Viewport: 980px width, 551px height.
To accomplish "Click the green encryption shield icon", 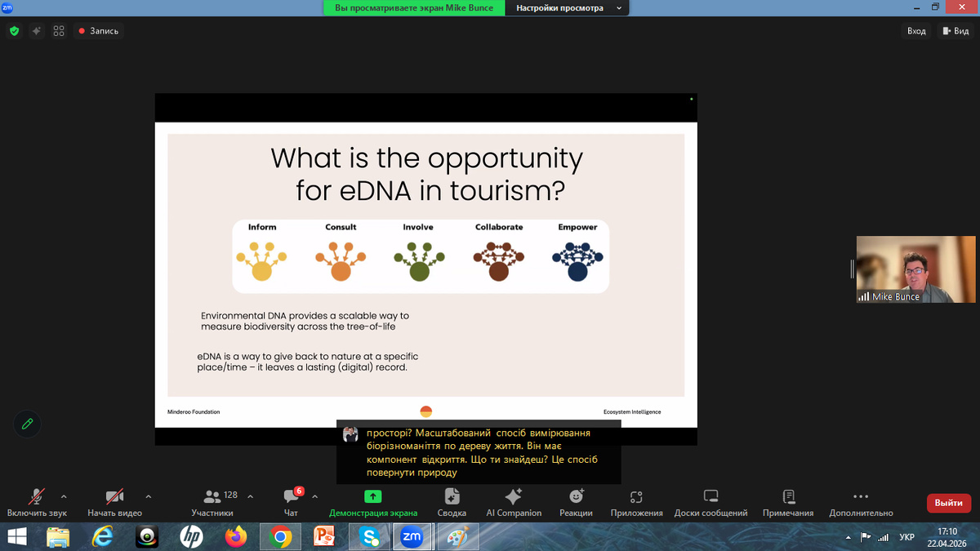I will click(14, 31).
